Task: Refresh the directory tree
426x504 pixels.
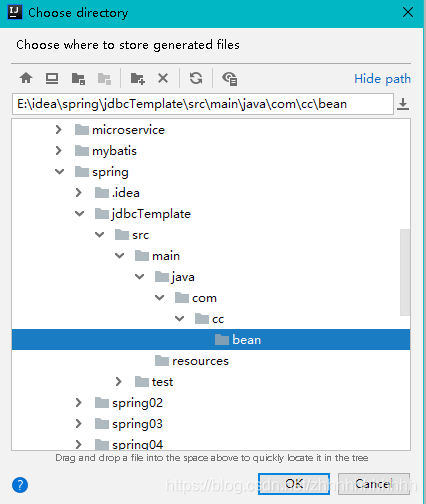Action: (196, 78)
